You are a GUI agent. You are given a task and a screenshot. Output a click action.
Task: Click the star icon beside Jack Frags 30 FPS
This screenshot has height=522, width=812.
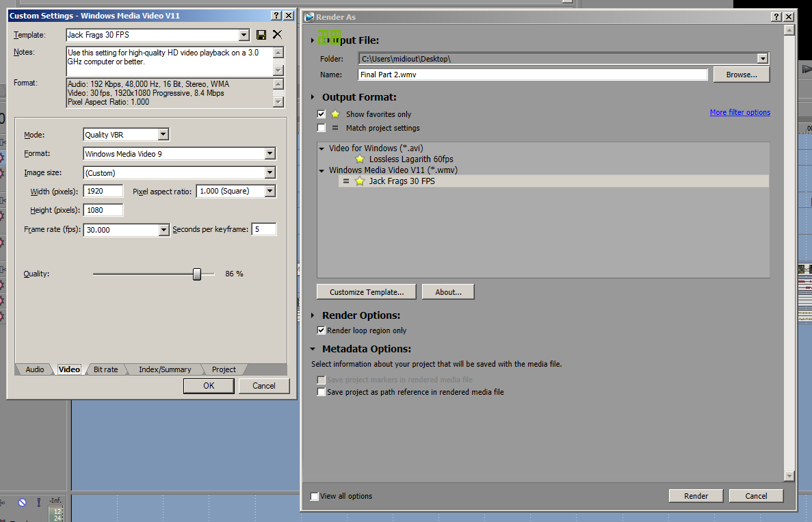click(x=360, y=181)
